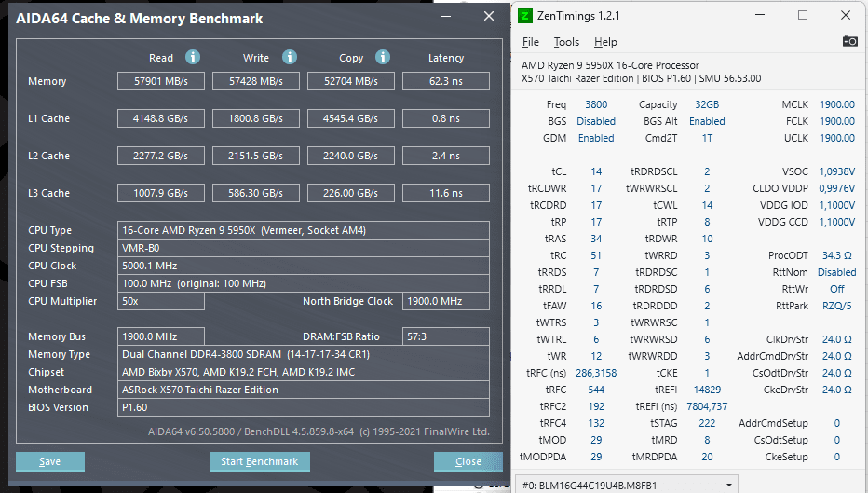Click the tRC value 51
Screen dimensions: 868x493
pos(596,255)
